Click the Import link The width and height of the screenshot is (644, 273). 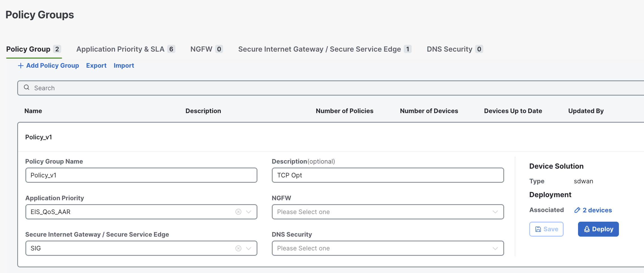tap(124, 65)
